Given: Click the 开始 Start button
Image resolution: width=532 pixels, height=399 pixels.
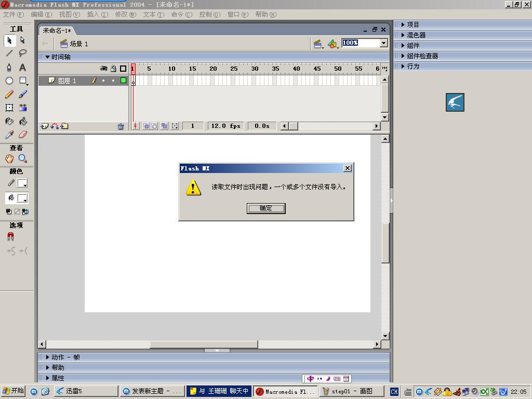Looking at the screenshot, I should 13,391.
